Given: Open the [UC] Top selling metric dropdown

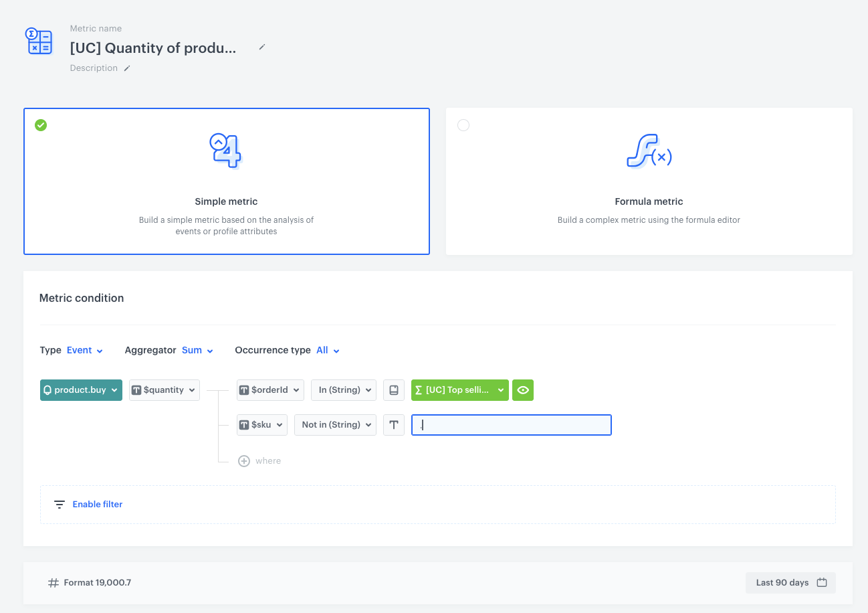Looking at the screenshot, I should pos(459,390).
